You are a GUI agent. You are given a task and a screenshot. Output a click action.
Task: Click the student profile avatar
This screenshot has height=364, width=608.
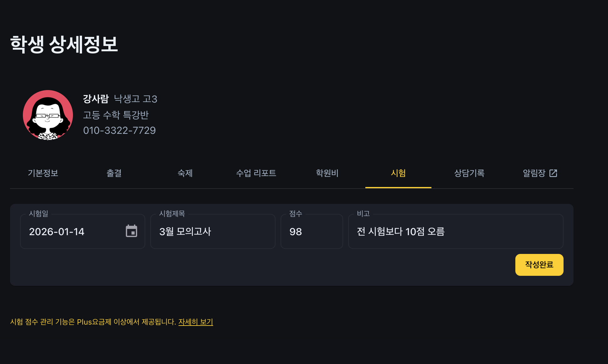[48, 115]
